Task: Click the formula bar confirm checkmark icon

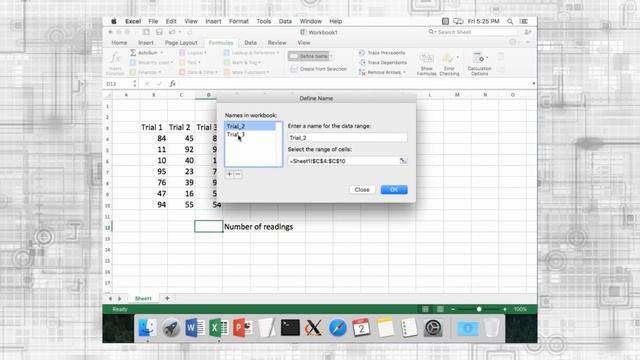Action: coord(160,84)
